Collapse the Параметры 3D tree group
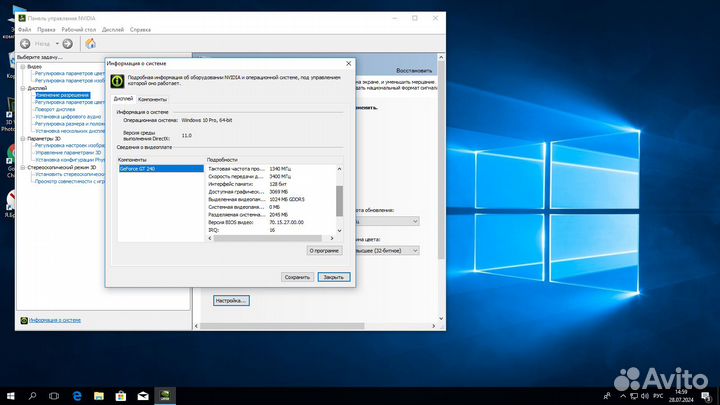 coord(22,138)
